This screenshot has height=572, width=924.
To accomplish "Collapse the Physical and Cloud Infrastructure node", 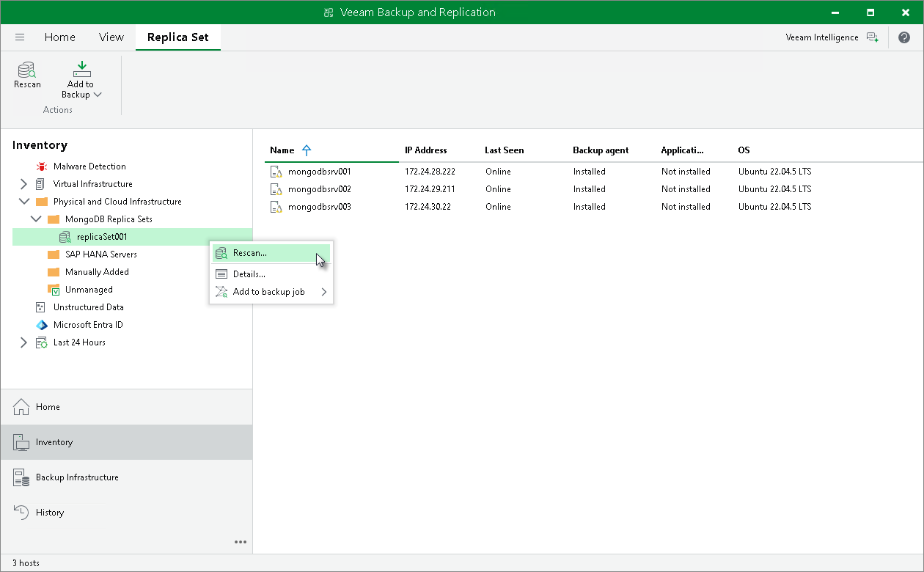I will point(23,201).
